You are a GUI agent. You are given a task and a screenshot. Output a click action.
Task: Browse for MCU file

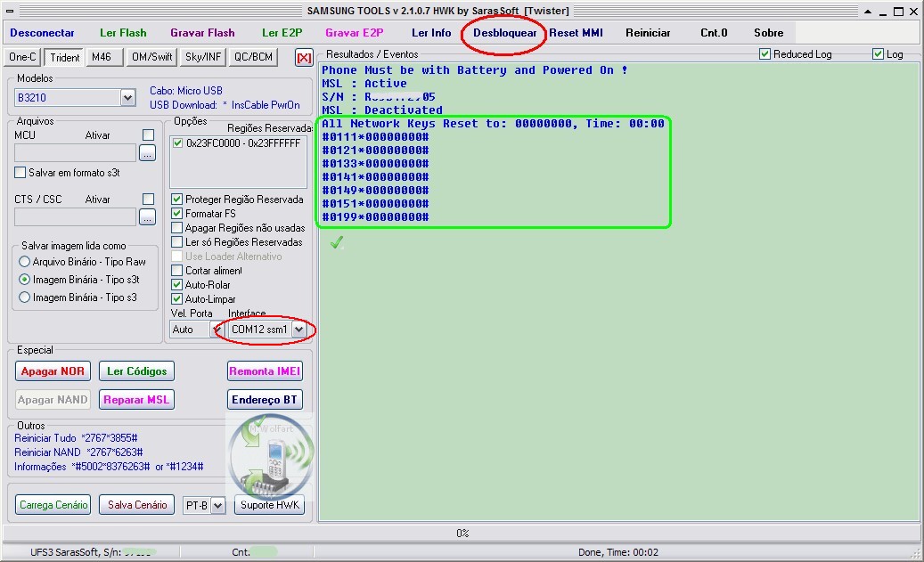147,153
